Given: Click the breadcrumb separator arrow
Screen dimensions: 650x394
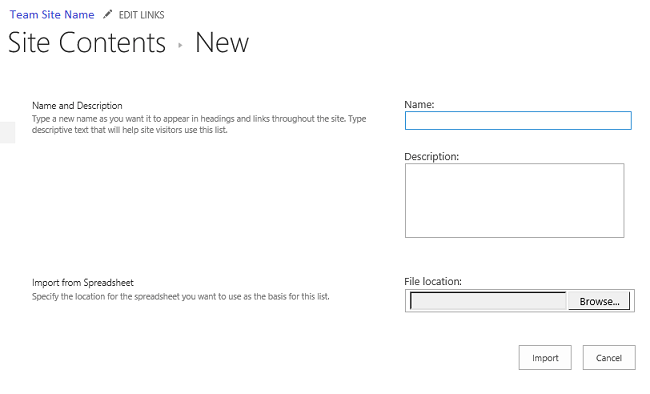Looking at the screenshot, I should (180, 45).
